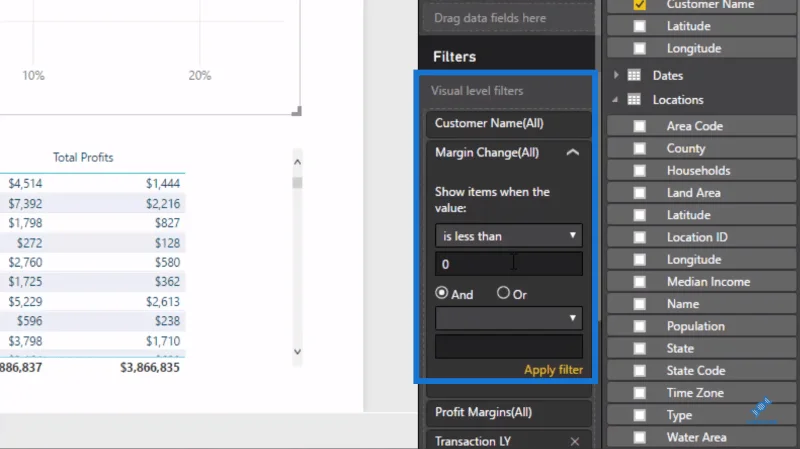800x449 pixels.
Task: Check the Land Area field
Action: [639, 193]
